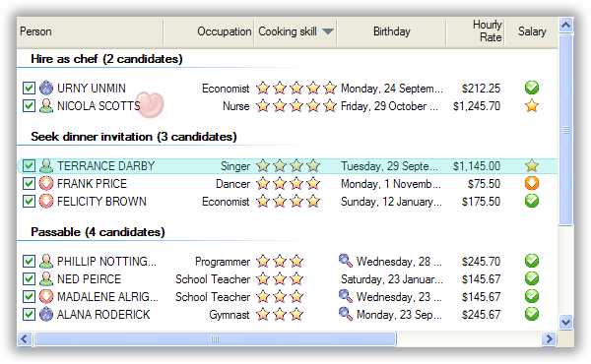The width and height of the screenshot is (591, 364).
Task: Click NICOLA SCOTTS green person icon
Action: pos(46,106)
